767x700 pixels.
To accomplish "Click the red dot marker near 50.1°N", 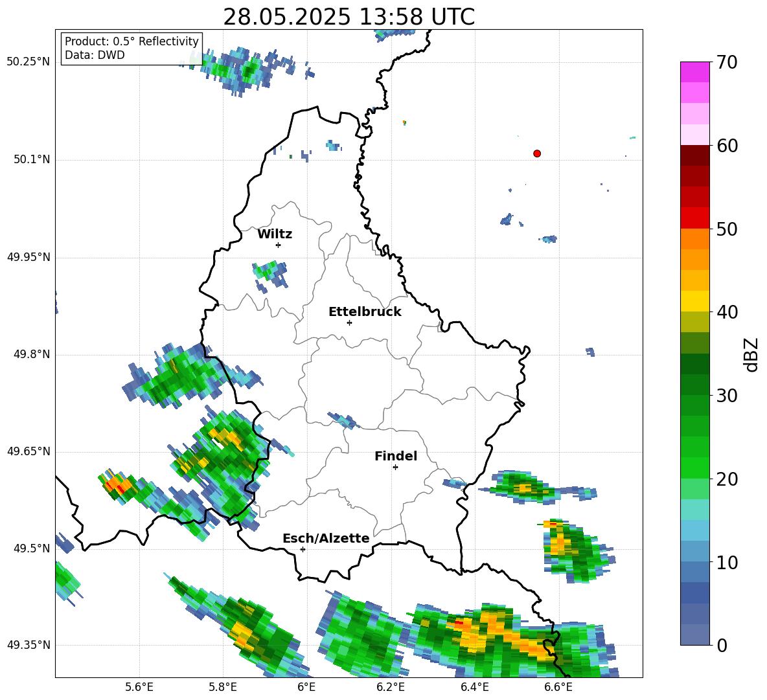I will point(536,153).
